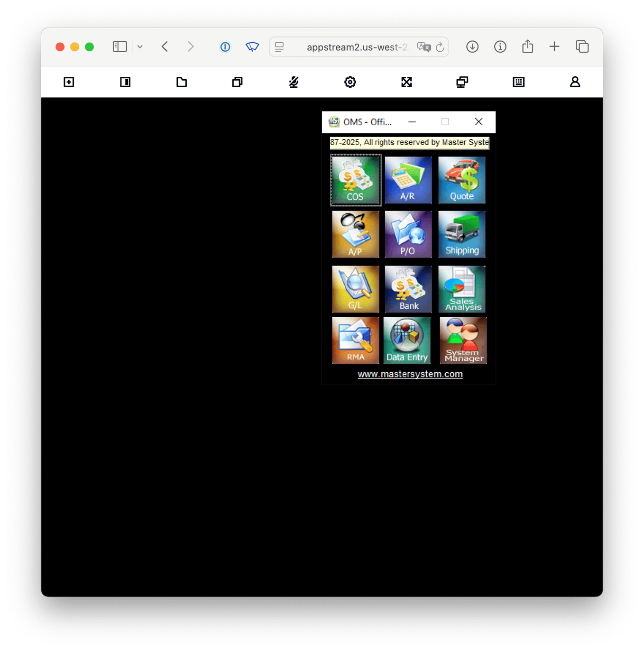Open the G/L general ledger module
This screenshot has height=651, width=644.
click(x=355, y=289)
